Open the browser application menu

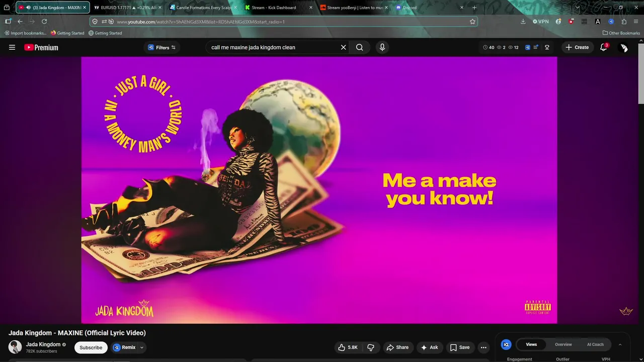click(636, 22)
